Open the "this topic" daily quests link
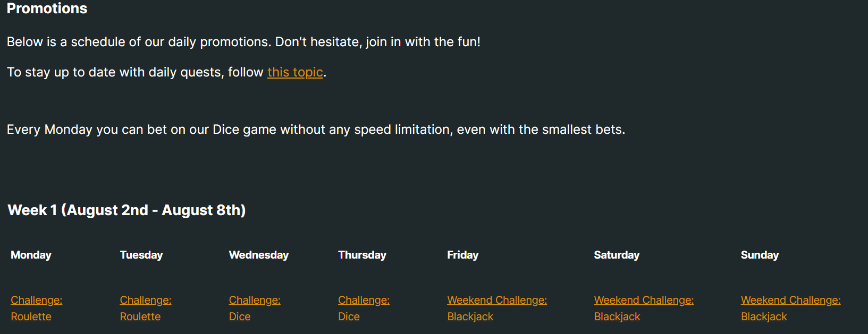The height and width of the screenshot is (334, 868). point(295,72)
